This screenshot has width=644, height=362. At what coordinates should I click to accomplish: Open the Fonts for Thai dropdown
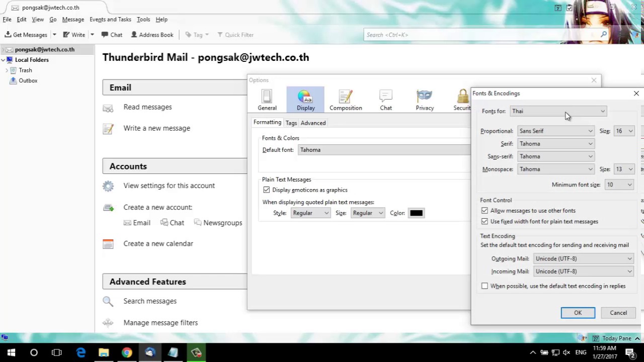point(558,111)
